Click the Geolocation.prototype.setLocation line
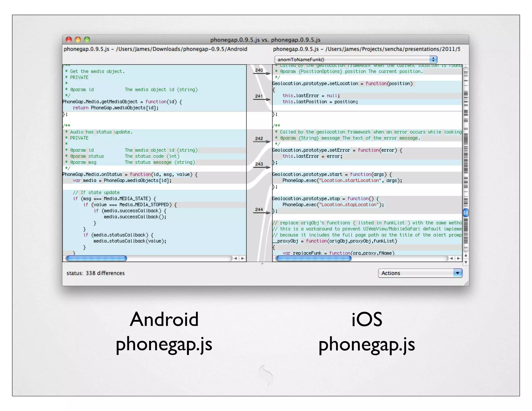The image size is (532, 411). coord(342,84)
